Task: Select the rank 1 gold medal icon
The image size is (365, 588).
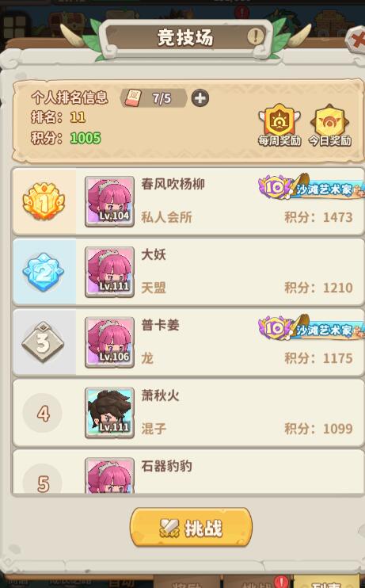Action: tap(44, 201)
